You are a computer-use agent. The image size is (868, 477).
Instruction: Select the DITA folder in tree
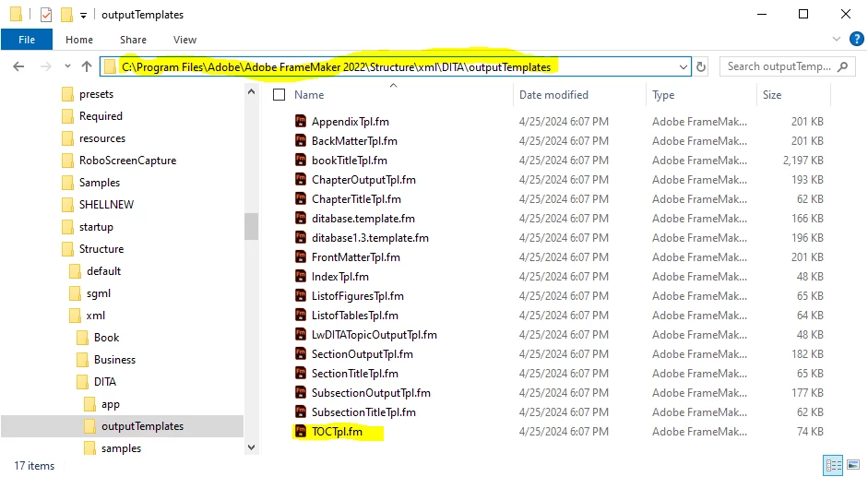(x=104, y=382)
